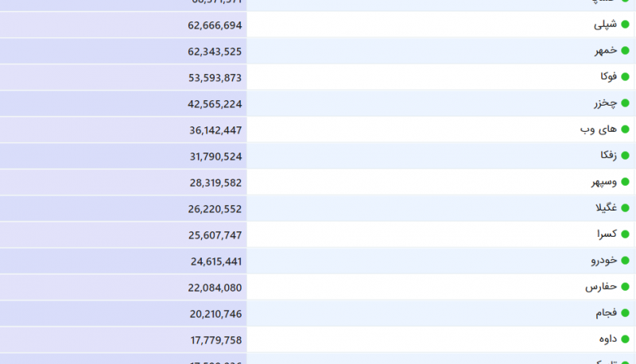Select the symbol name زفکا

pos(609,155)
